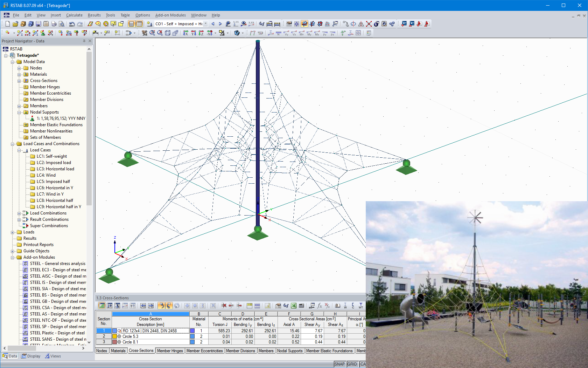Click the Print icon in main toolbar
This screenshot has width=588, height=368.
pyautogui.click(x=54, y=24)
